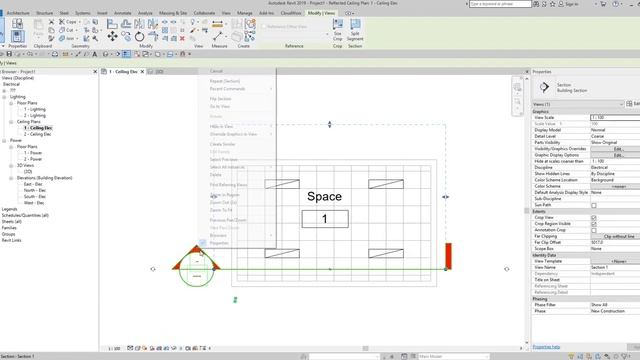Select the Aligned Dimension tool
The width and height of the screenshot is (640, 360).
[218, 37]
